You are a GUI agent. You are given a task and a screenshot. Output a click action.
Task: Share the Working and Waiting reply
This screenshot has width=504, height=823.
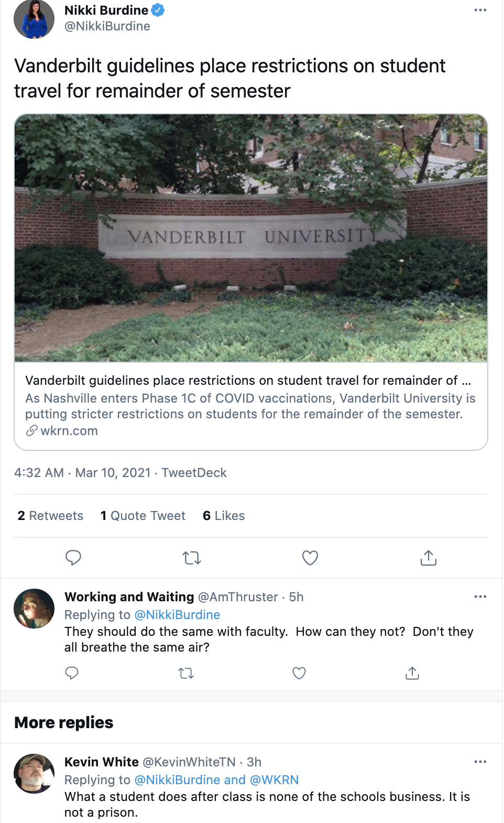(x=412, y=673)
